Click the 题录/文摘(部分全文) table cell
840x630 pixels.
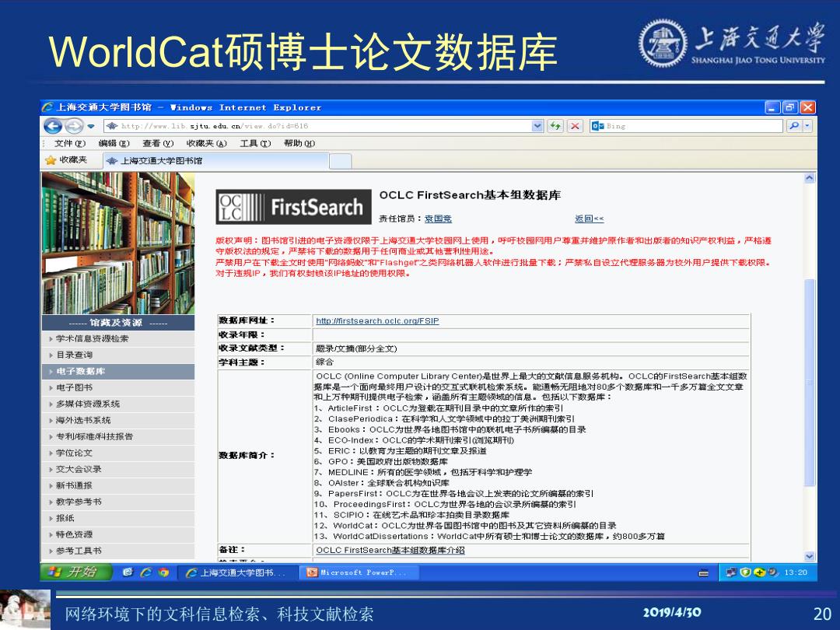tap(531, 348)
